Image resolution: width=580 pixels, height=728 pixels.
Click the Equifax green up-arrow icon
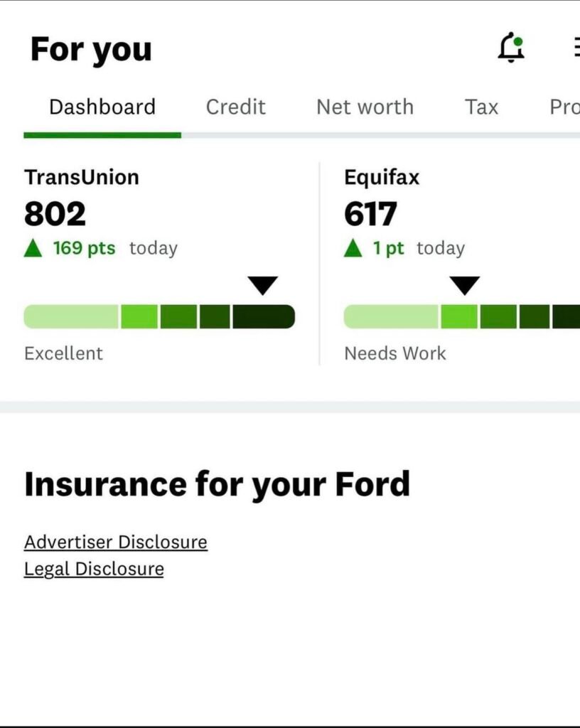click(353, 248)
